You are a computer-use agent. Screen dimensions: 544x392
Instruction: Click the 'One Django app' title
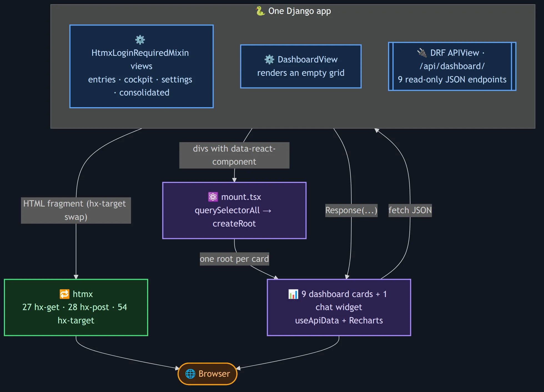pos(299,11)
